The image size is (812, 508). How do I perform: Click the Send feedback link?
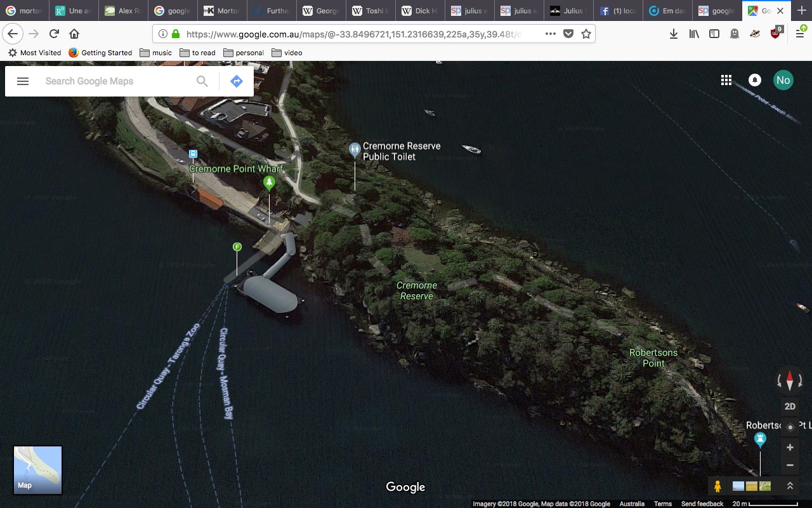point(702,504)
